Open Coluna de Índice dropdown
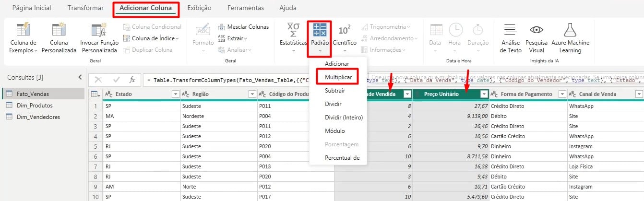Screen dimensions: 644x201 tap(151, 38)
